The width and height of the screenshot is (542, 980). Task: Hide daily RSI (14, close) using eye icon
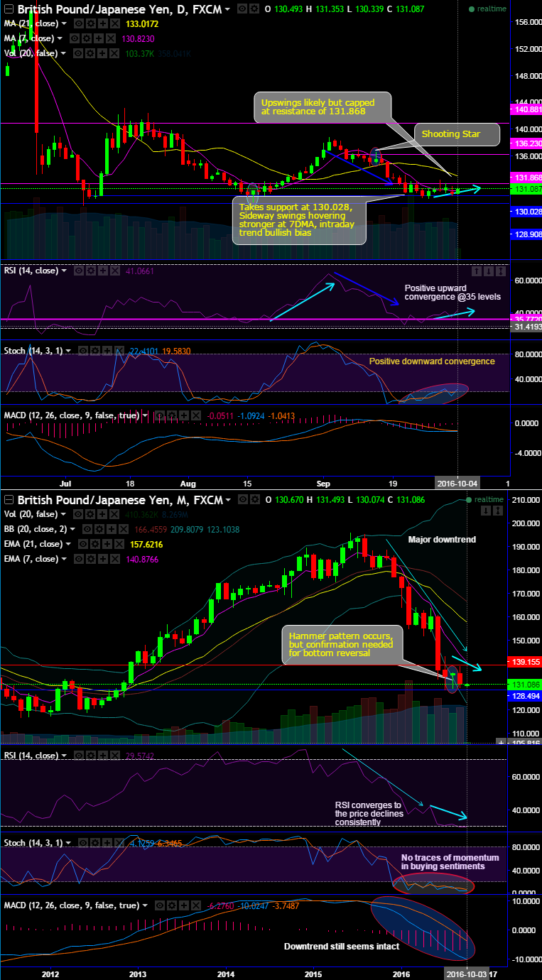79,271
